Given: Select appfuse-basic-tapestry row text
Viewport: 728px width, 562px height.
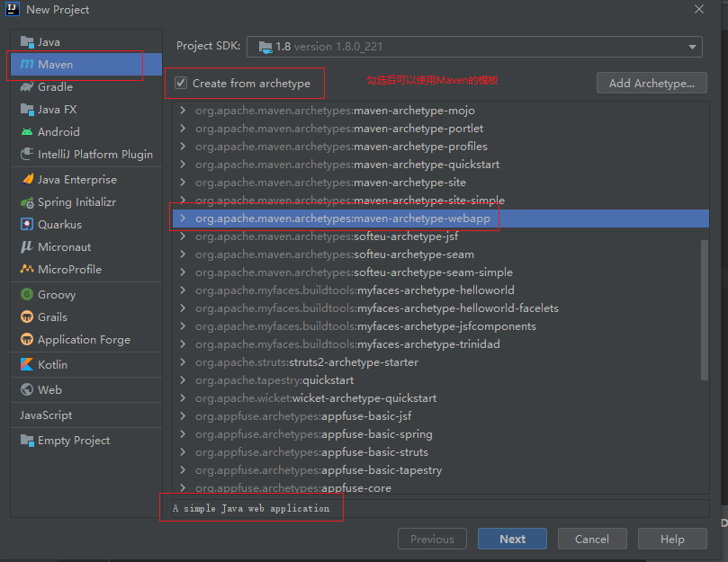Looking at the screenshot, I should click(319, 470).
